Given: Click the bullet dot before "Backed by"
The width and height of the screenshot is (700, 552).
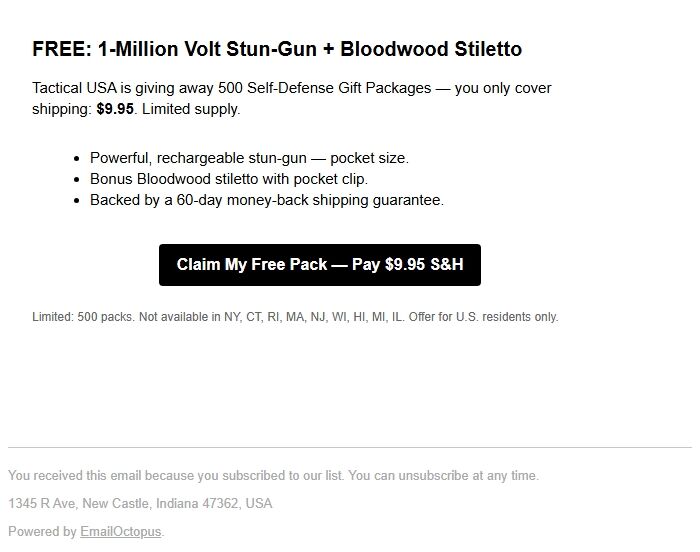Looking at the screenshot, I should tap(77, 200).
